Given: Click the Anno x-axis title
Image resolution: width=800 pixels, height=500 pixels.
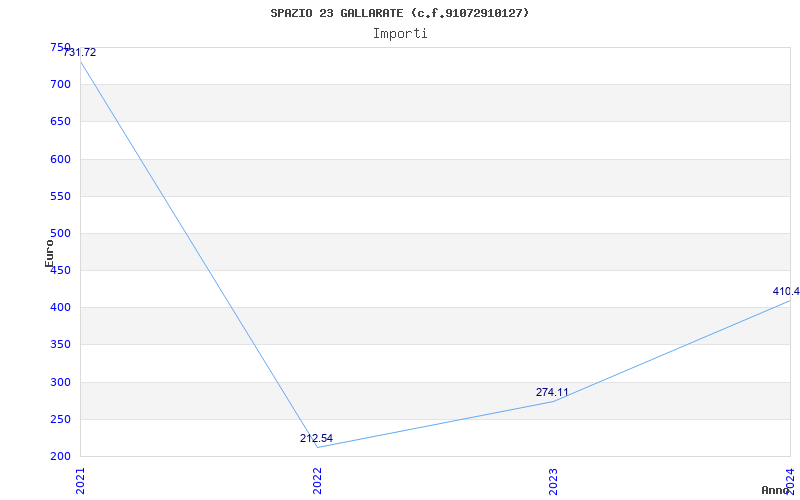Looking at the screenshot, I should [x=775, y=490].
